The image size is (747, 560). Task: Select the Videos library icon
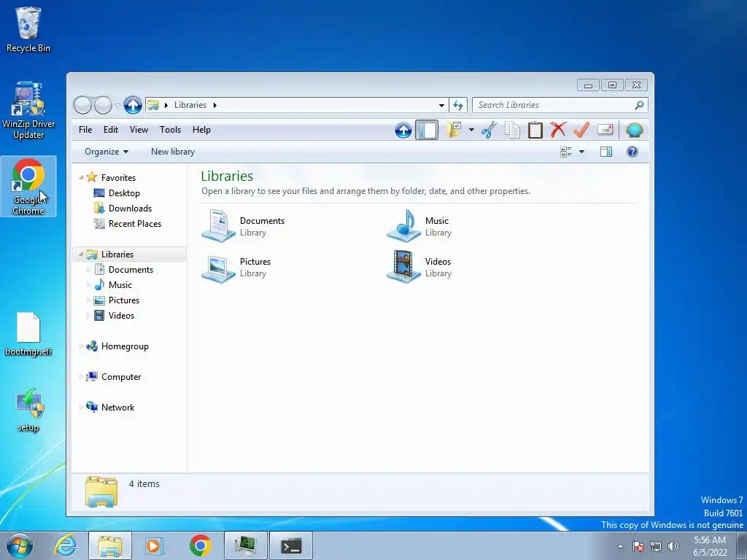click(403, 267)
